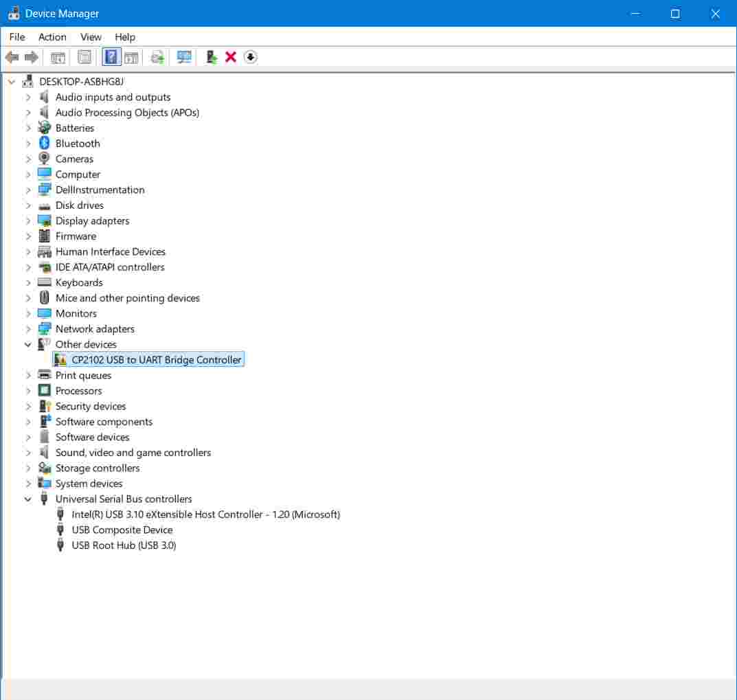The width and height of the screenshot is (737, 700).
Task: Expand Audio inputs and outputs
Action: point(27,98)
